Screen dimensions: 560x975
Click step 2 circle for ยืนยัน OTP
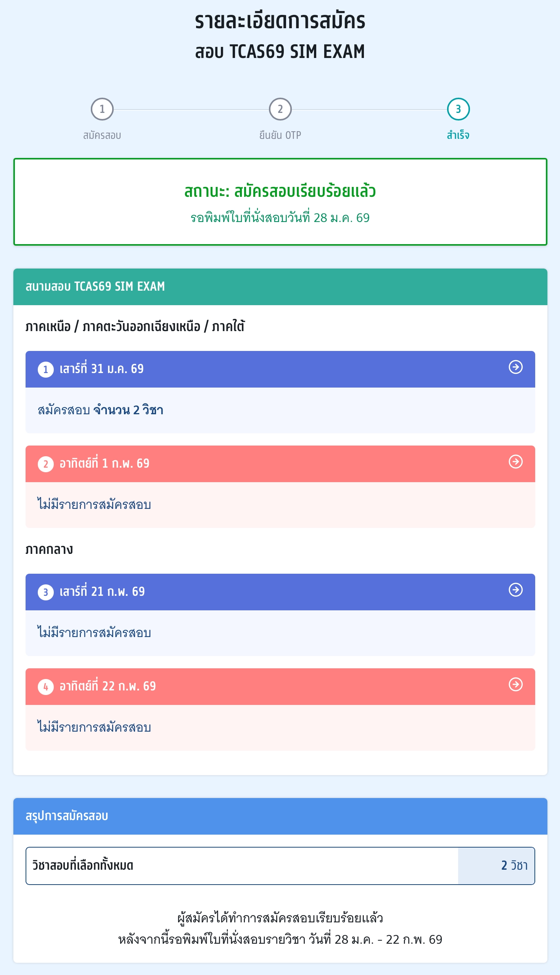[280, 109]
